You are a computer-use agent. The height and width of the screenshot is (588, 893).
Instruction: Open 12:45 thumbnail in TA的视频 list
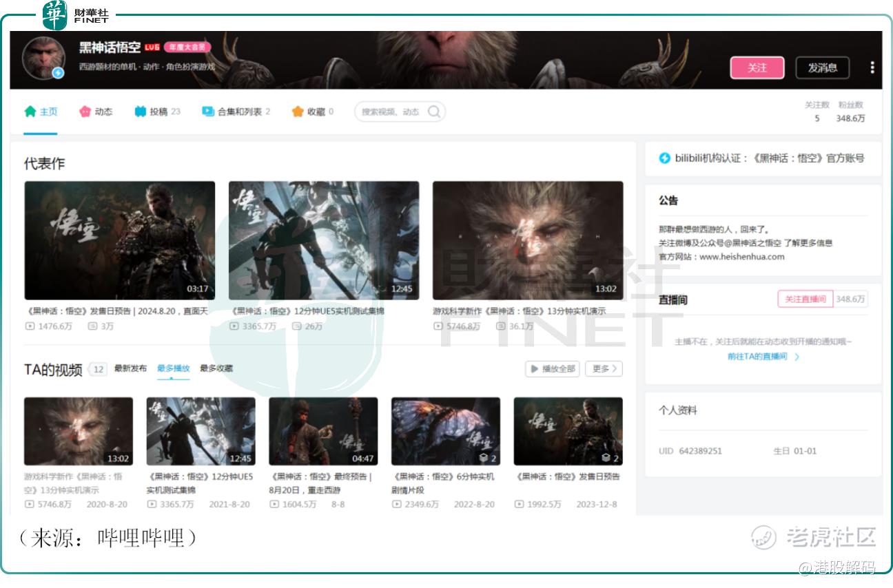[201, 431]
